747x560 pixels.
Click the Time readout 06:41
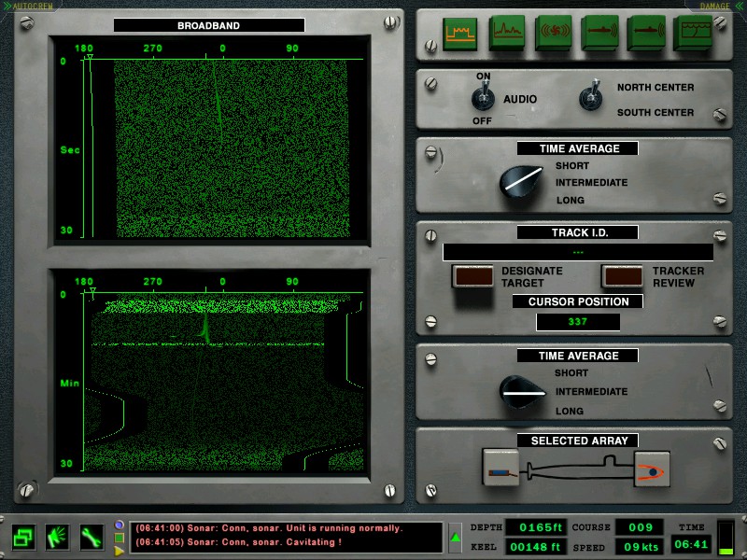click(691, 544)
